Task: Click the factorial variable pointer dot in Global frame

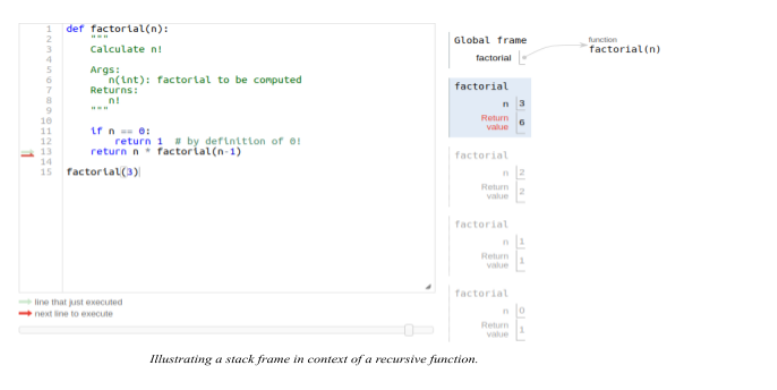Action: coord(524,57)
